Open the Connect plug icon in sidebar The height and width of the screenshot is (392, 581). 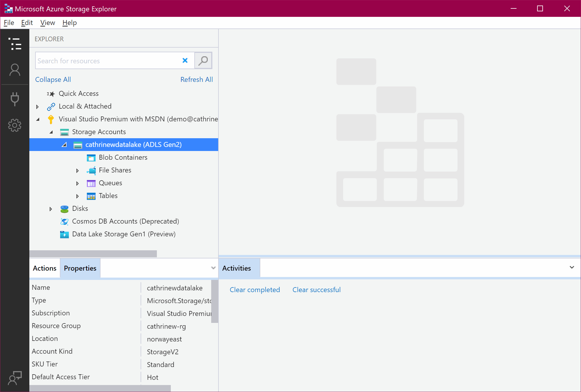tap(15, 99)
